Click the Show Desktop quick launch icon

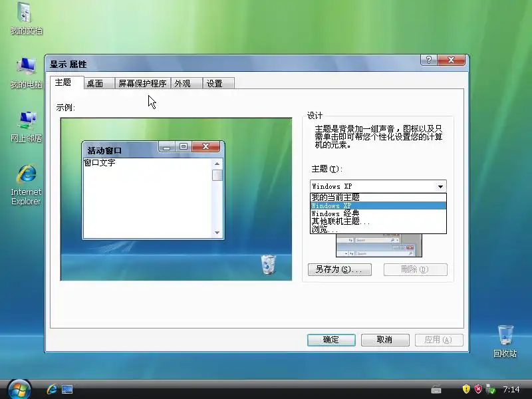[x=67, y=389]
